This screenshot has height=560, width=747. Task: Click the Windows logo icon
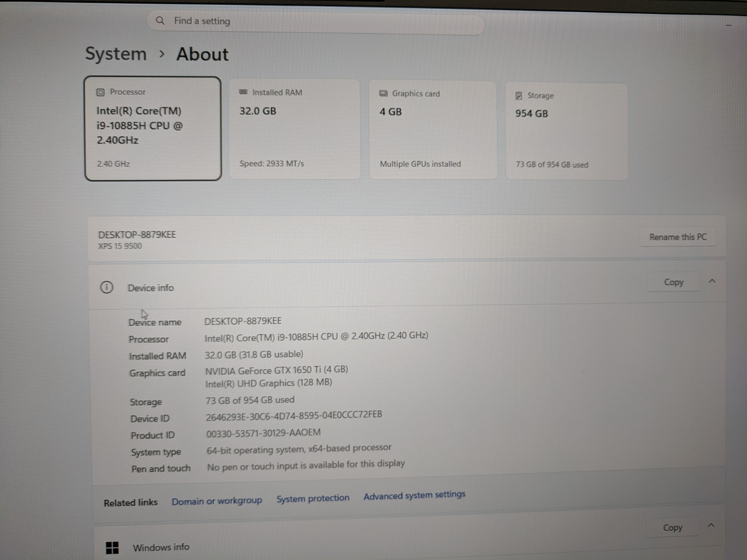(x=112, y=547)
